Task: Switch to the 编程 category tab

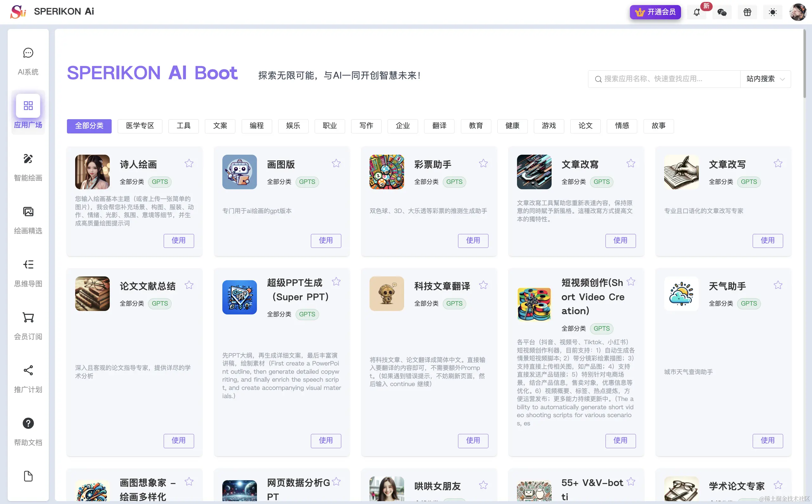Action: click(256, 126)
